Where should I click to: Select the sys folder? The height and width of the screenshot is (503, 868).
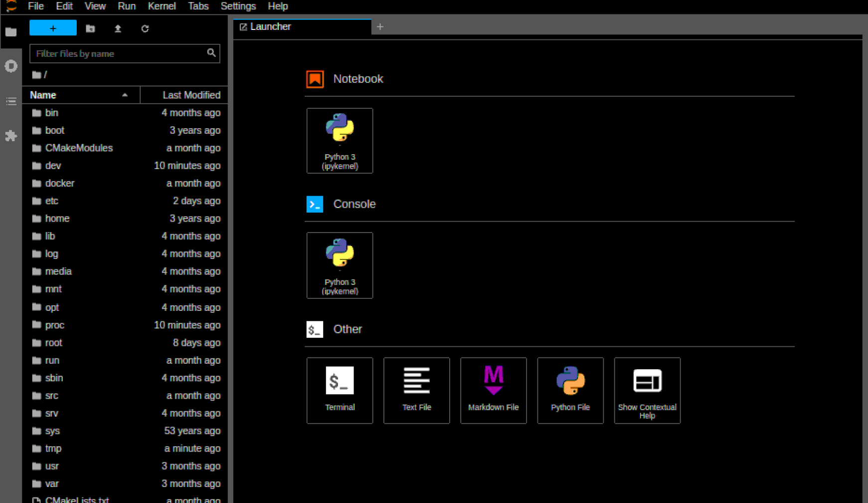point(125,431)
